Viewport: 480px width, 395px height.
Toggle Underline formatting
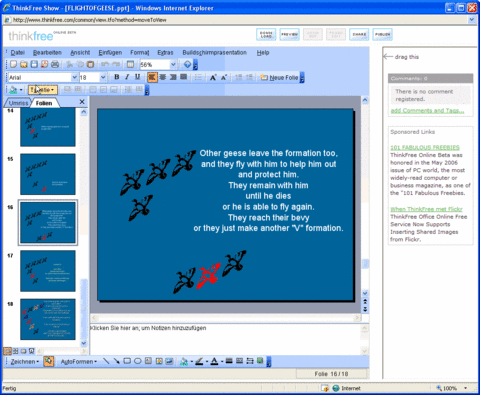(137, 77)
